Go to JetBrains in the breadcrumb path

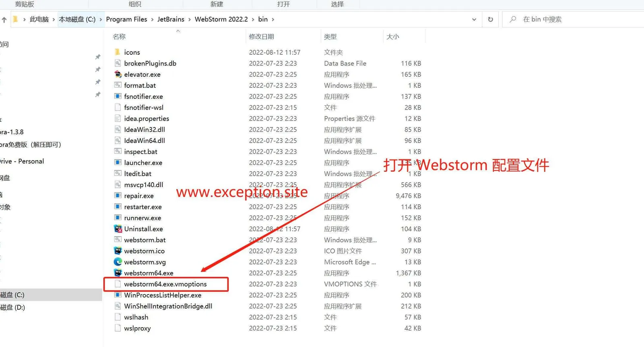click(x=171, y=19)
